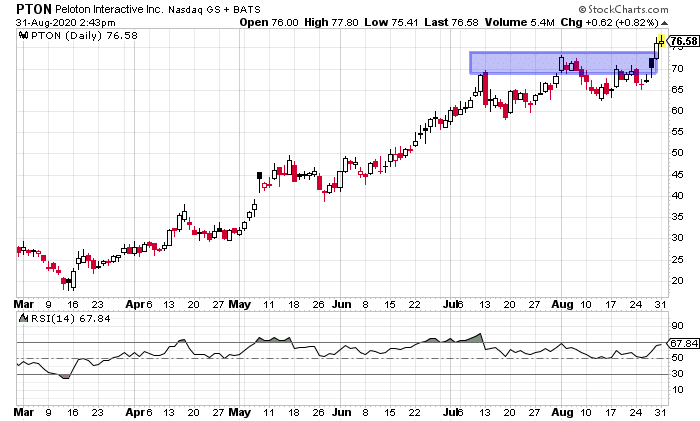700x421 pixels.
Task: Click the May label on RSI panel date axis
Action: pyautogui.click(x=239, y=412)
